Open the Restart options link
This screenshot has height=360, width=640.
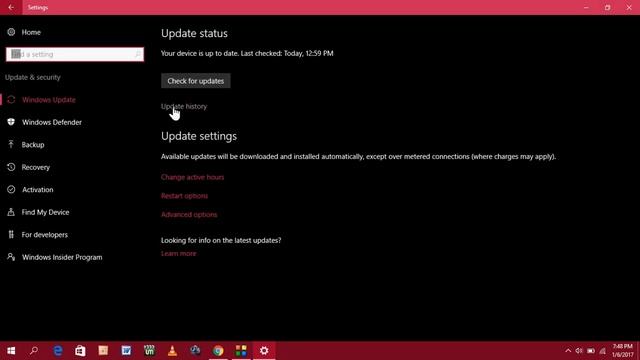click(184, 196)
